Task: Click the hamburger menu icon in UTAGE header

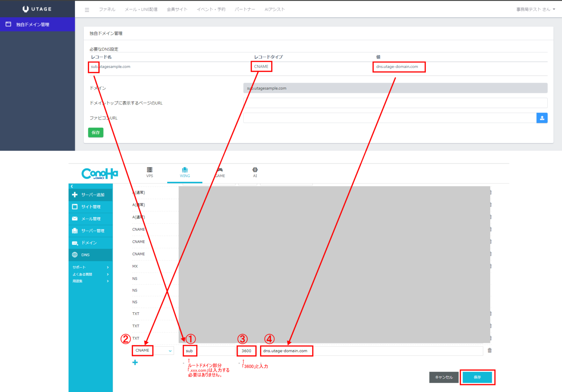Action: 87,10
